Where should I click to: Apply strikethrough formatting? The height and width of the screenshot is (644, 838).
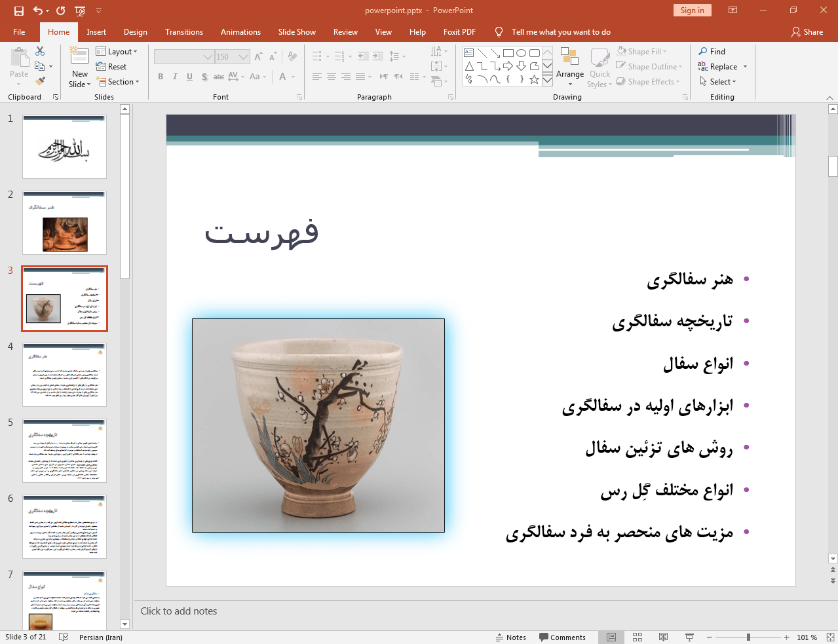tap(219, 77)
